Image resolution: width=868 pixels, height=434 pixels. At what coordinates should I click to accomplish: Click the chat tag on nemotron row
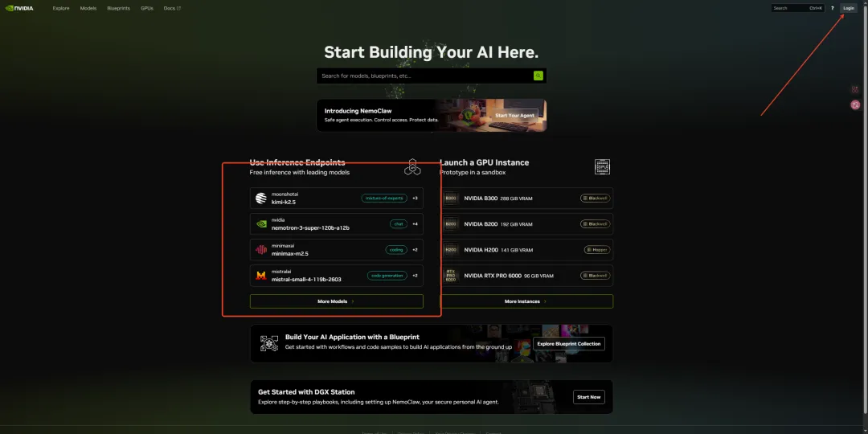point(399,224)
